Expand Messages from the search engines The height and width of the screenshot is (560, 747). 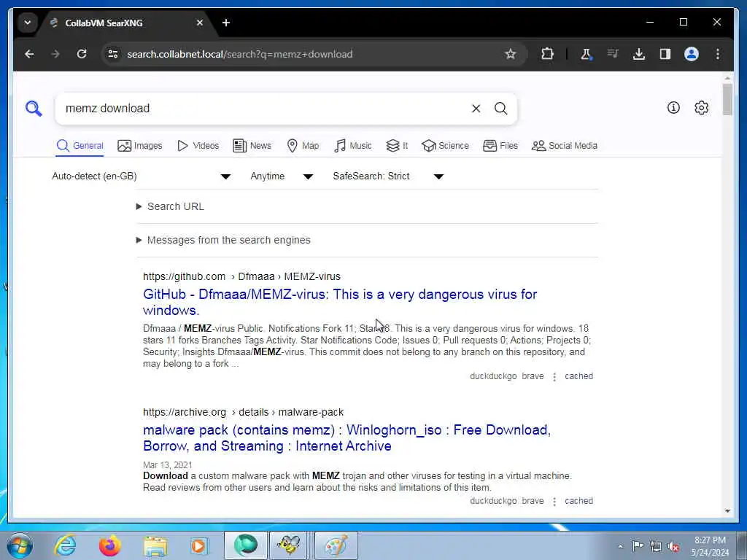tap(223, 240)
